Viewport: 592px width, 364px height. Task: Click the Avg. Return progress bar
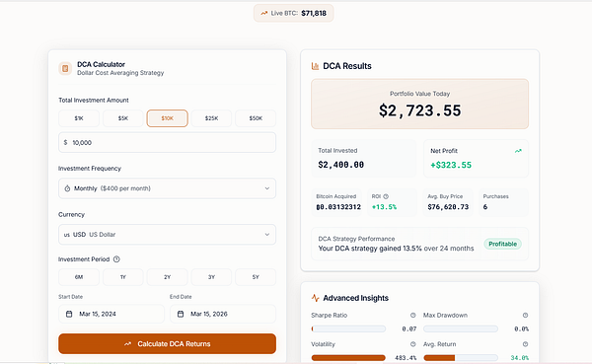[461, 357]
